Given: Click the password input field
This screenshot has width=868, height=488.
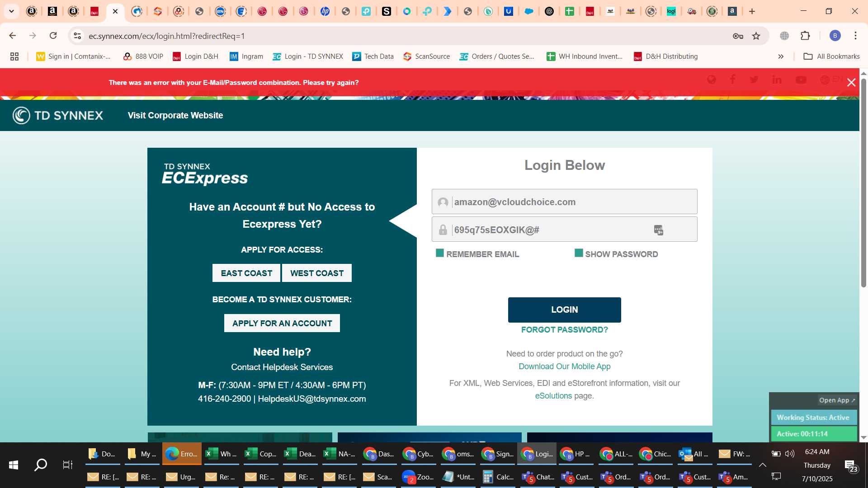Looking at the screenshot, I should [x=564, y=229].
